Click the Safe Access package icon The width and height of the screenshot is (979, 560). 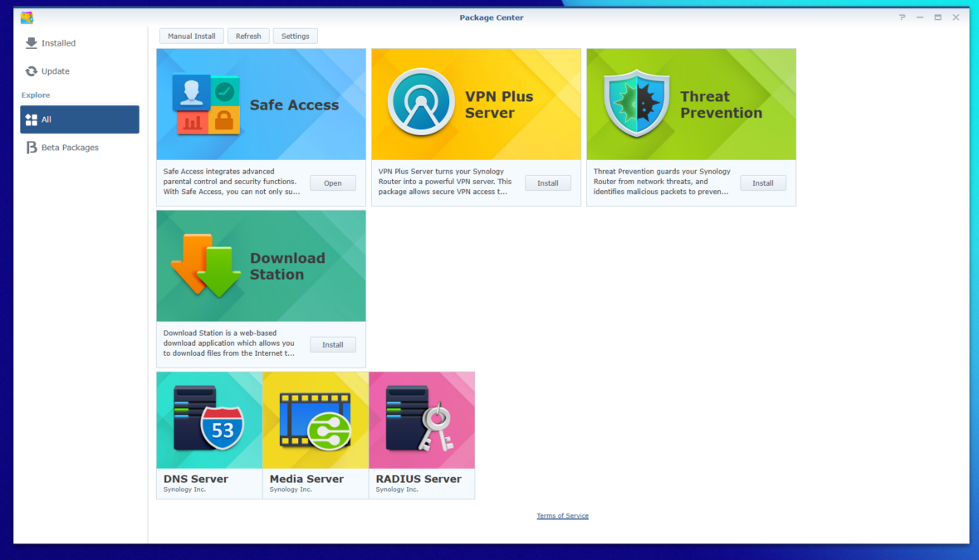pyautogui.click(x=206, y=105)
